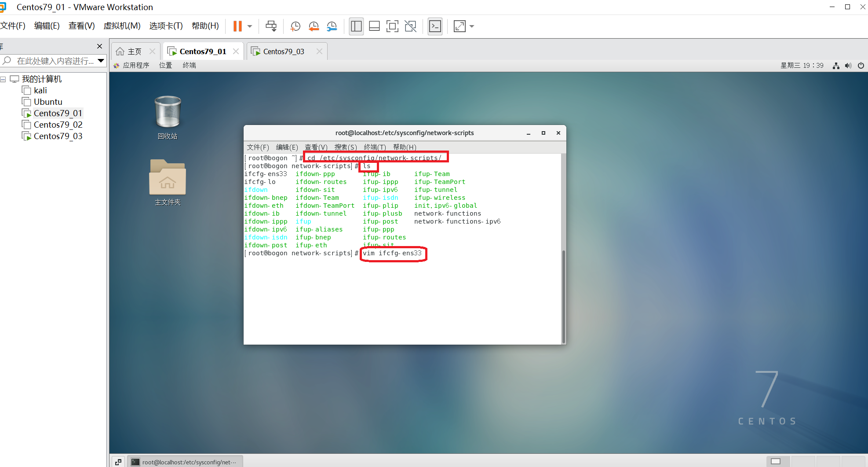The image size is (868, 467).
Task: Click the library search input field
Action: (x=55, y=61)
